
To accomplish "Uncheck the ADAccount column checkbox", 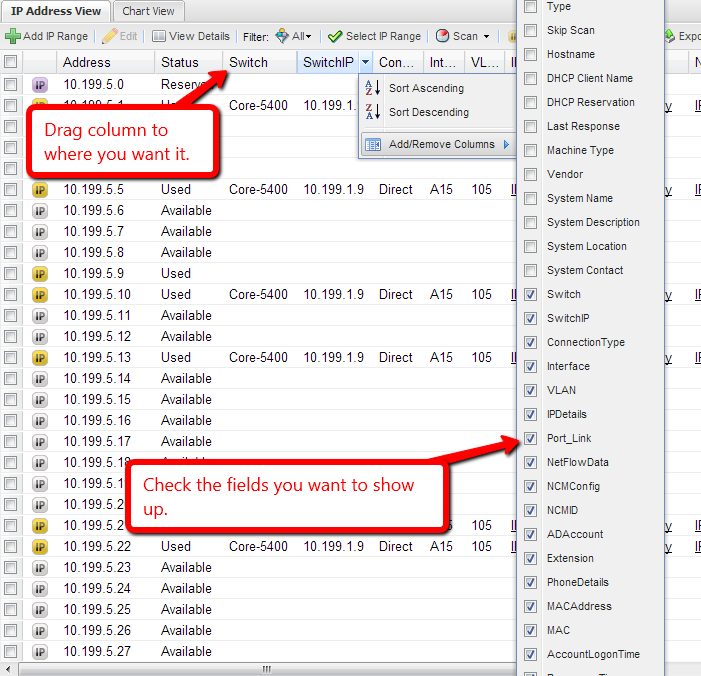I will (530, 534).
